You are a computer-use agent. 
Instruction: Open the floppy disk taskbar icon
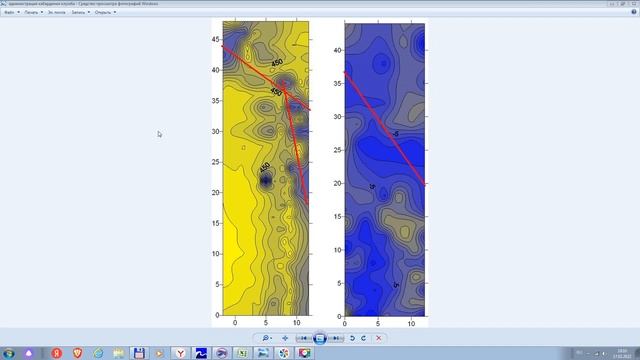pos(139,353)
